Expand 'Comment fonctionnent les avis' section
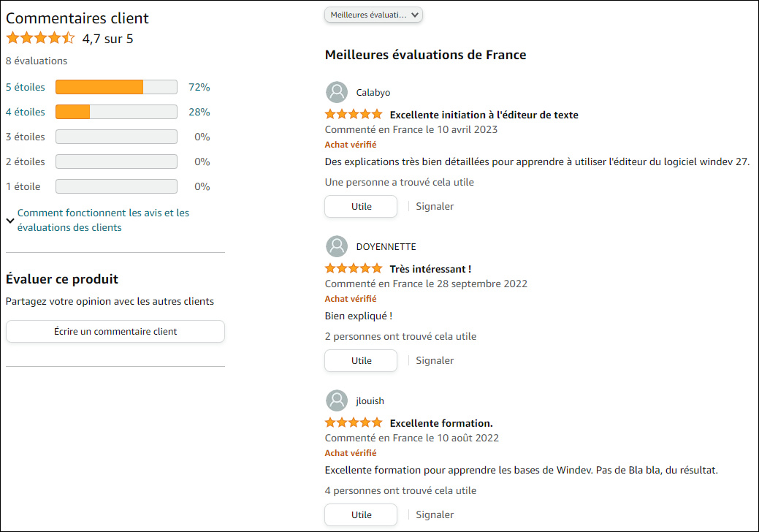This screenshot has height=532, width=759. [x=103, y=220]
